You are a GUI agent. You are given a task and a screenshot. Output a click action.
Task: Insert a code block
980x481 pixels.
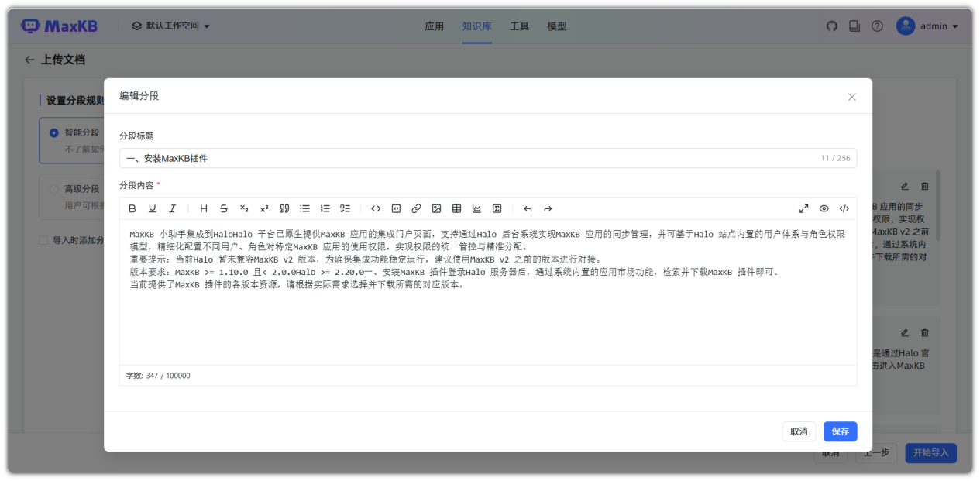pos(396,208)
